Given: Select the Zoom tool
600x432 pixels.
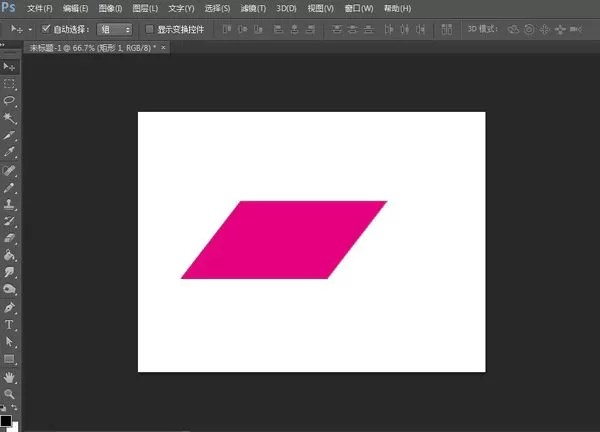Looking at the screenshot, I should [x=9, y=394].
